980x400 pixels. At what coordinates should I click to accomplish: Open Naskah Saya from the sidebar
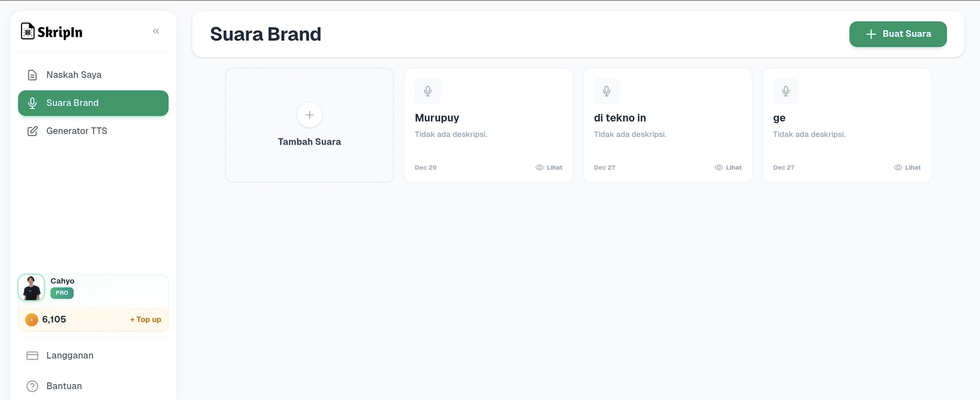(x=74, y=75)
